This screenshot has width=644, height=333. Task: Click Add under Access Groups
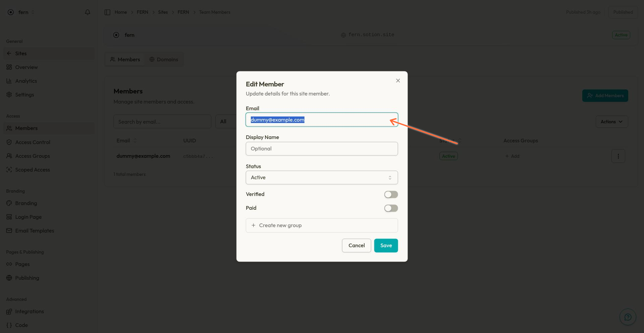click(512, 156)
